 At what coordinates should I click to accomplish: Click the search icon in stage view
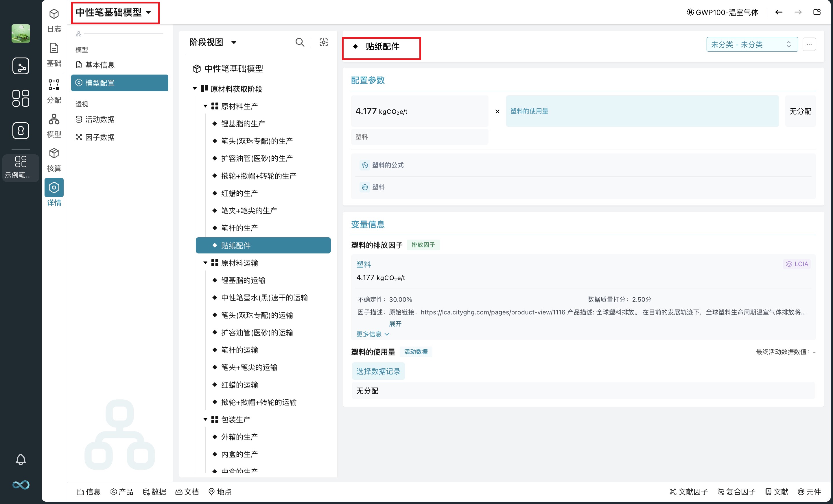tap(300, 42)
